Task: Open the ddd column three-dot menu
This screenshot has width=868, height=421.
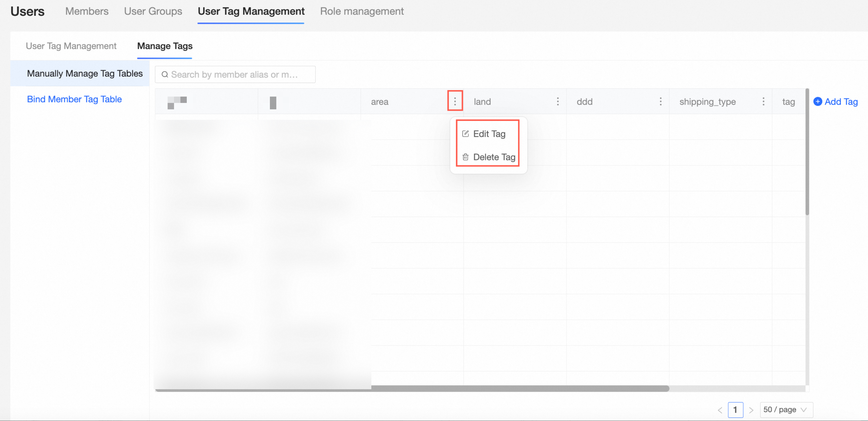Action: [660, 101]
